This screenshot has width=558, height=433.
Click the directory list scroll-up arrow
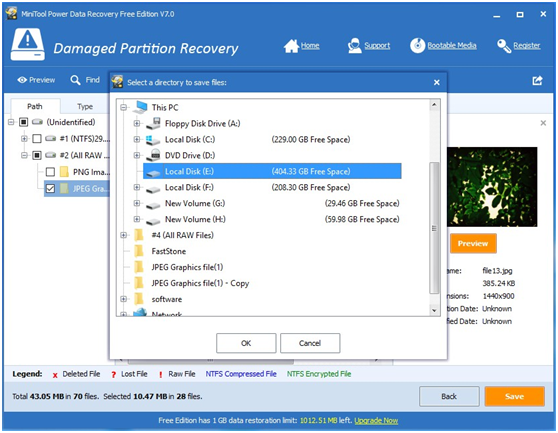click(434, 105)
